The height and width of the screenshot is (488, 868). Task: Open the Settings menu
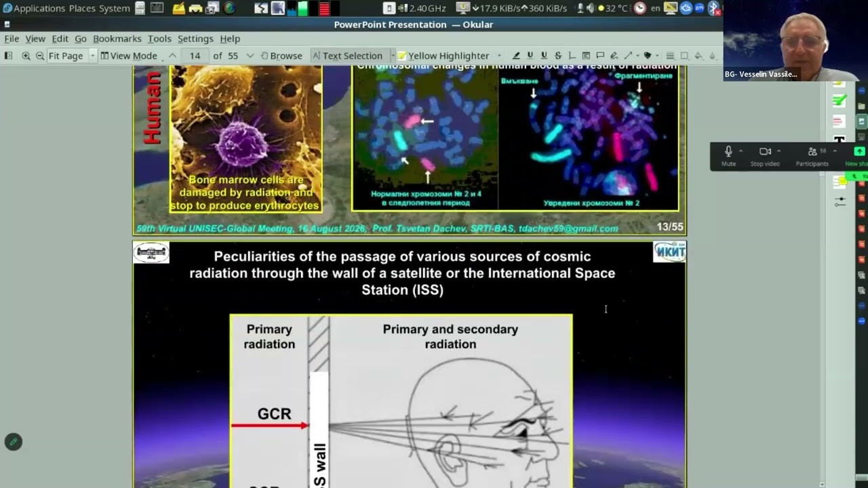[x=195, y=39]
